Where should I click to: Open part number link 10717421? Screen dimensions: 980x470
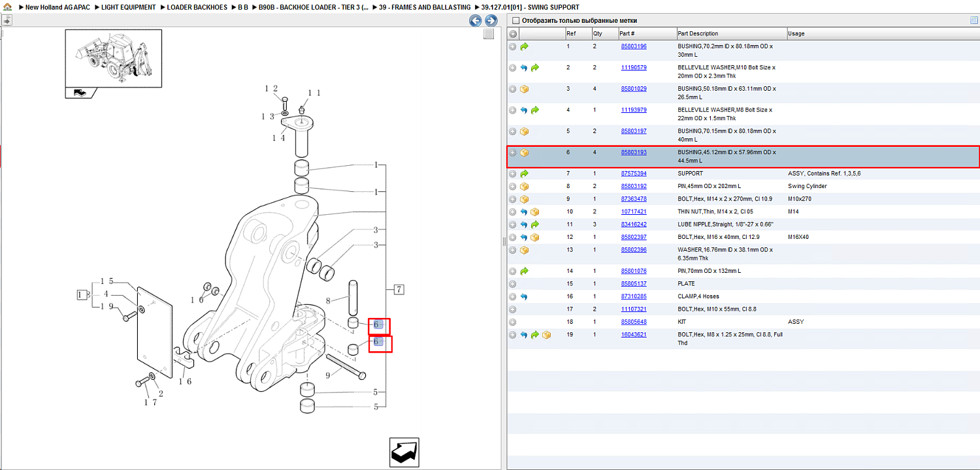(634, 212)
